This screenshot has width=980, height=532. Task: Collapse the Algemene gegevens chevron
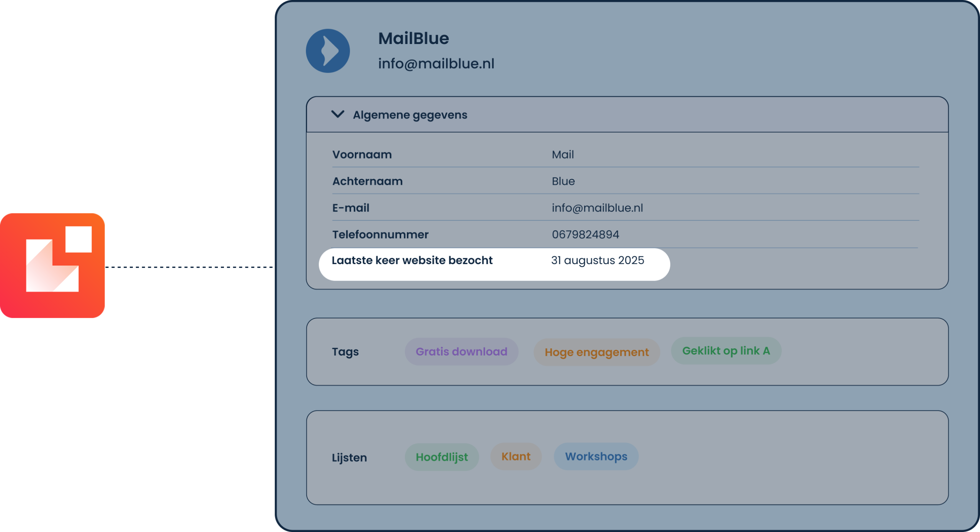coord(337,114)
